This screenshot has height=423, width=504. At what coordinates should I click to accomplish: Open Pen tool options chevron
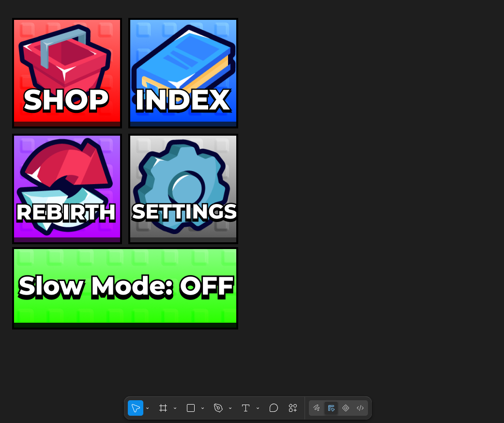click(230, 408)
